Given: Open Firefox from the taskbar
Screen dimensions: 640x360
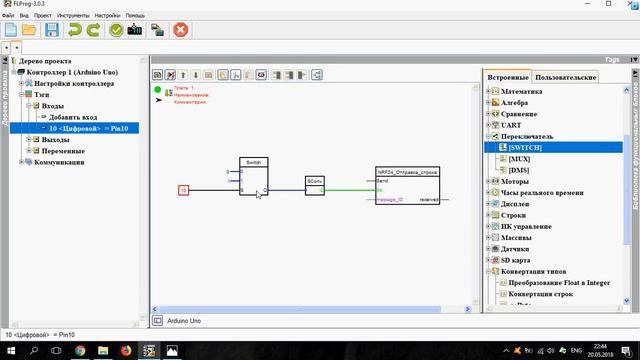Looking at the screenshot, I should tap(126, 351).
